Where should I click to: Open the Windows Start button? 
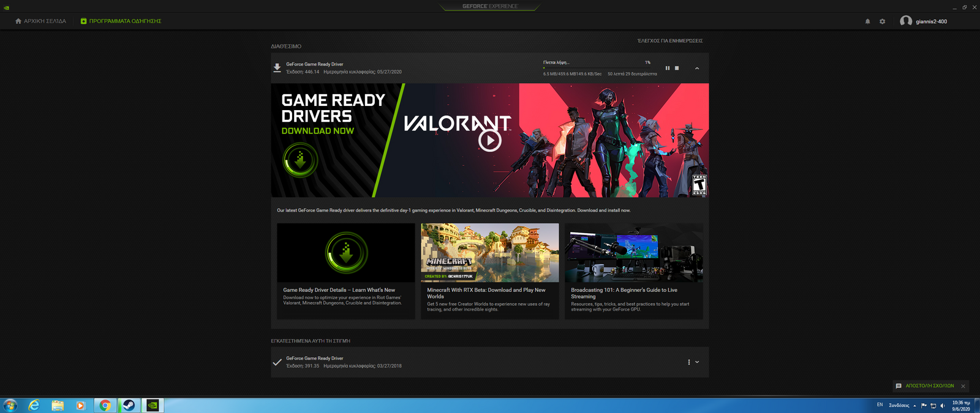(10, 405)
